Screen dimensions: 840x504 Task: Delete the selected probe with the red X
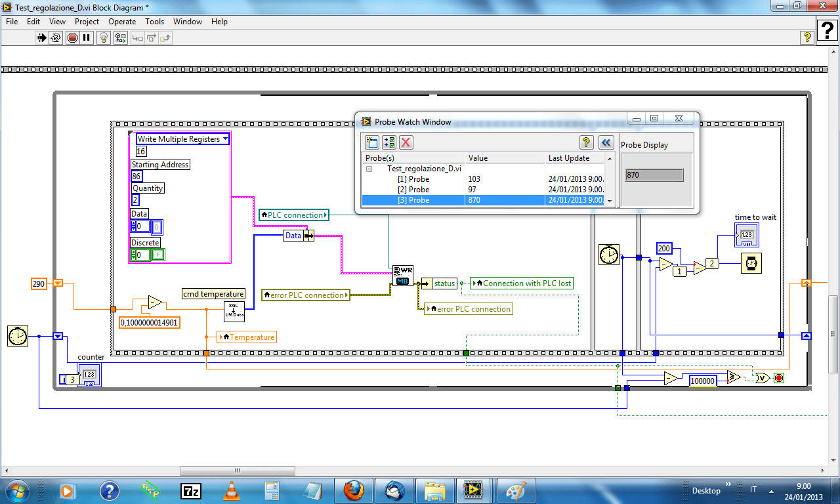click(x=406, y=142)
